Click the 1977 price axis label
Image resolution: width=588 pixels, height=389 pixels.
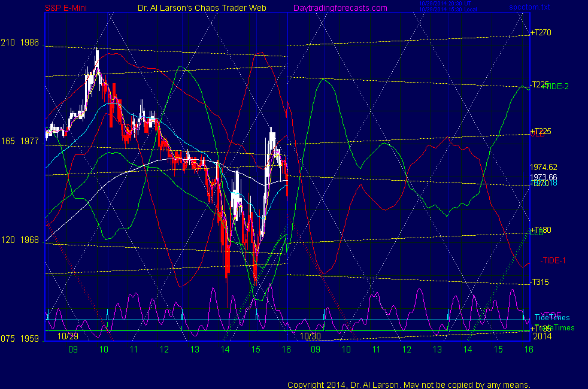pos(29,142)
